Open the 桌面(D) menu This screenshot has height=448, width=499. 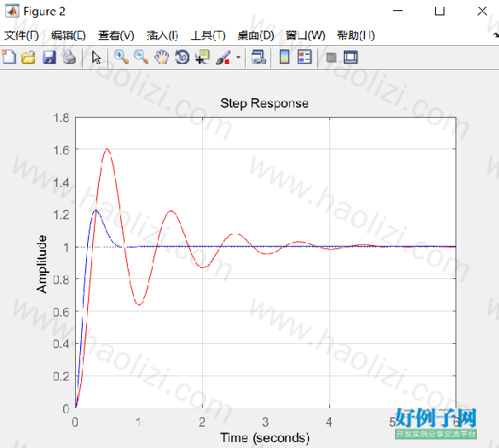pyautogui.click(x=256, y=35)
